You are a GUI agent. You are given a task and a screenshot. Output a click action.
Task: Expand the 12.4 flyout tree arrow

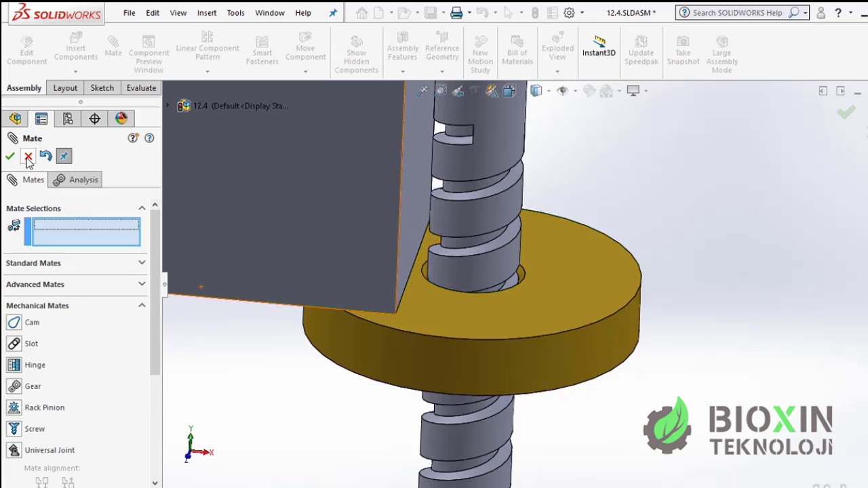167,106
